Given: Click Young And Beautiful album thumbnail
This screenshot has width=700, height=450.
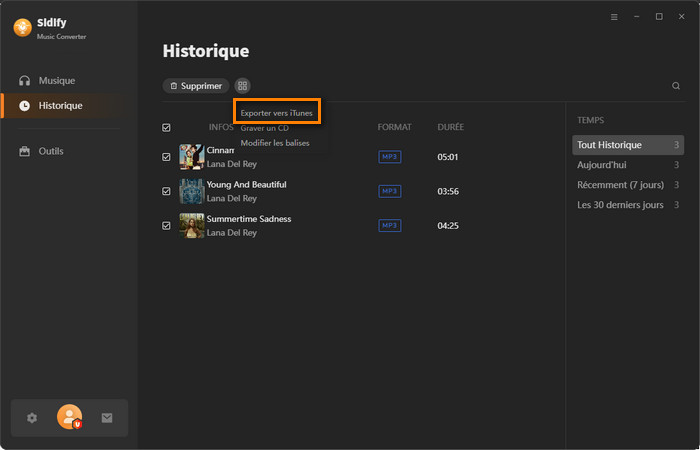Looking at the screenshot, I should point(191,191).
